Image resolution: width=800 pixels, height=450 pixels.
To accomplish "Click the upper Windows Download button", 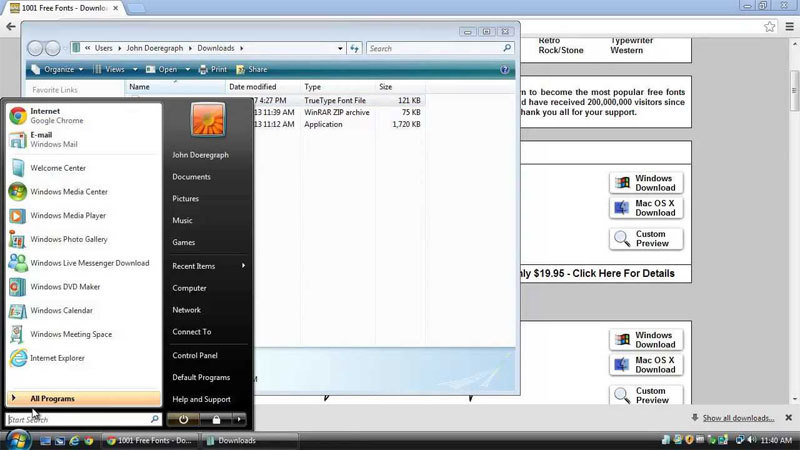I will click(x=646, y=183).
